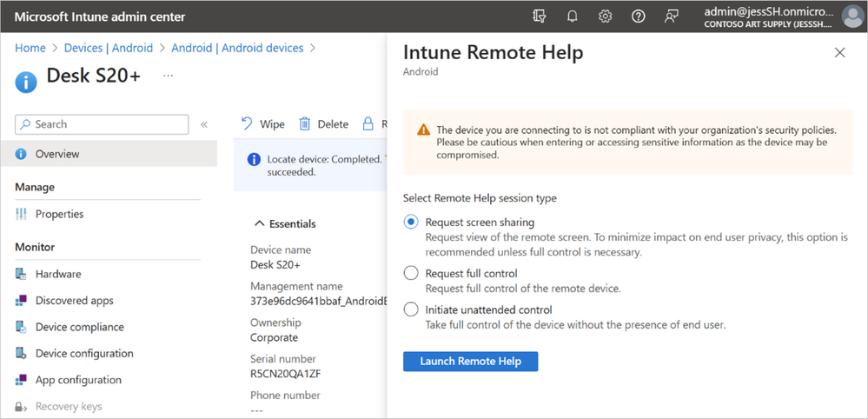
Task: Click the Wipe device icon
Action: (247, 124)
